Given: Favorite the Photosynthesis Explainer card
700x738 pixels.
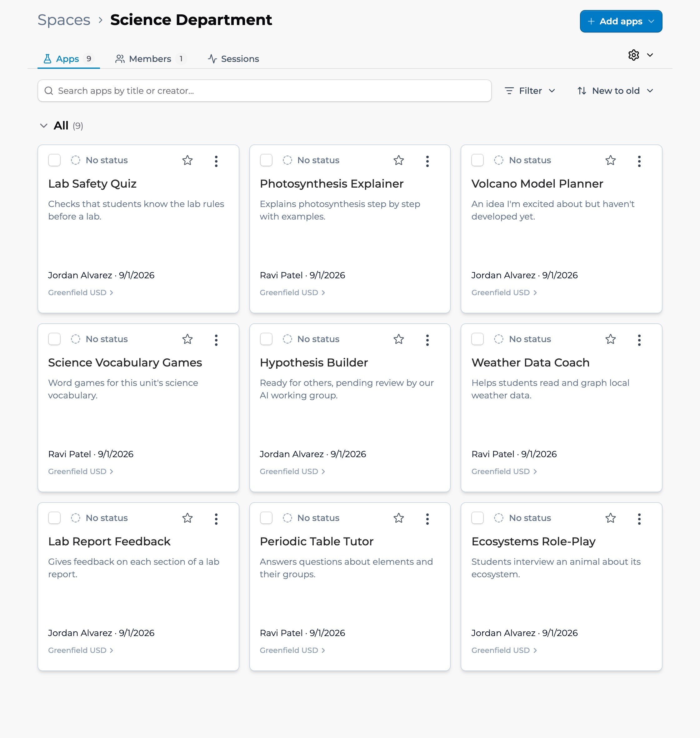Looking at the screenshot, I should pyautogui.click(x=398, y=160).
